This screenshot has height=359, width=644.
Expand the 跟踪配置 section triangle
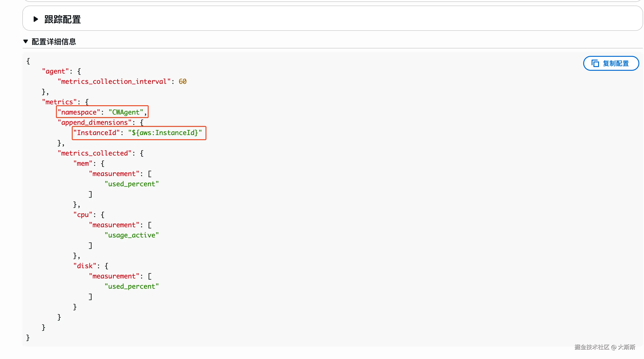pyautogui.click(x=36, y=19)
